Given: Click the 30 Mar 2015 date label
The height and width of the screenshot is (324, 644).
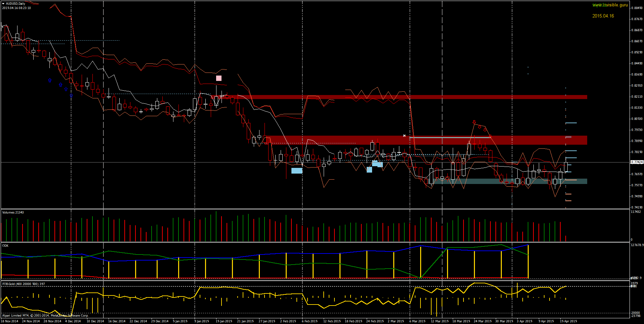Looking at the screenshot, I should click(504, 321).
